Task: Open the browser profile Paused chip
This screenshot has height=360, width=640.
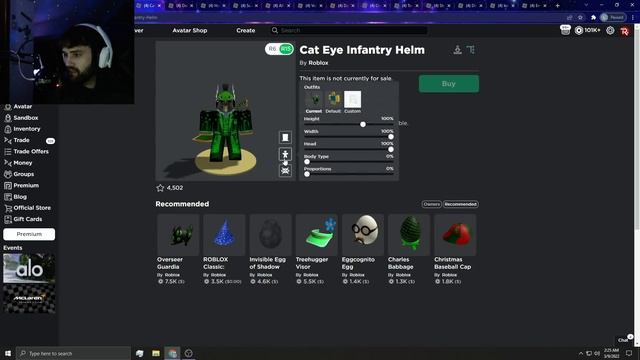Action: coord(613,18)
